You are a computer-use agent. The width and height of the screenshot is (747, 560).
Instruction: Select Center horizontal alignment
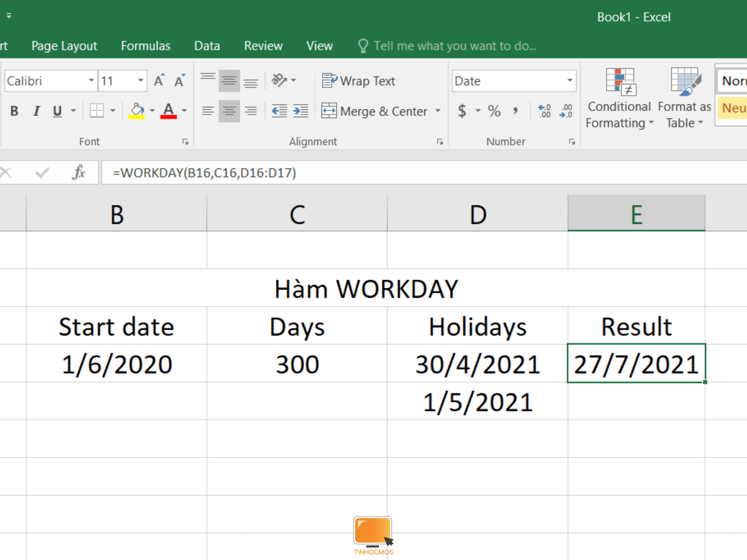(229, 111)
